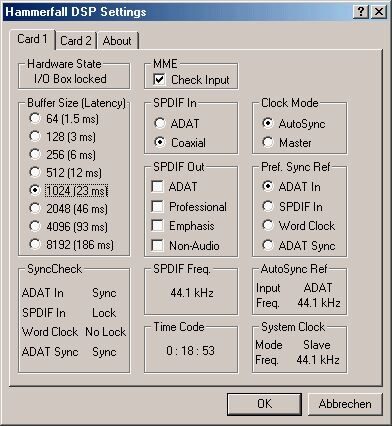Set SPDIF In to ADAT
392x426 pixels.
pyautogui.click(x=177, y=124)
